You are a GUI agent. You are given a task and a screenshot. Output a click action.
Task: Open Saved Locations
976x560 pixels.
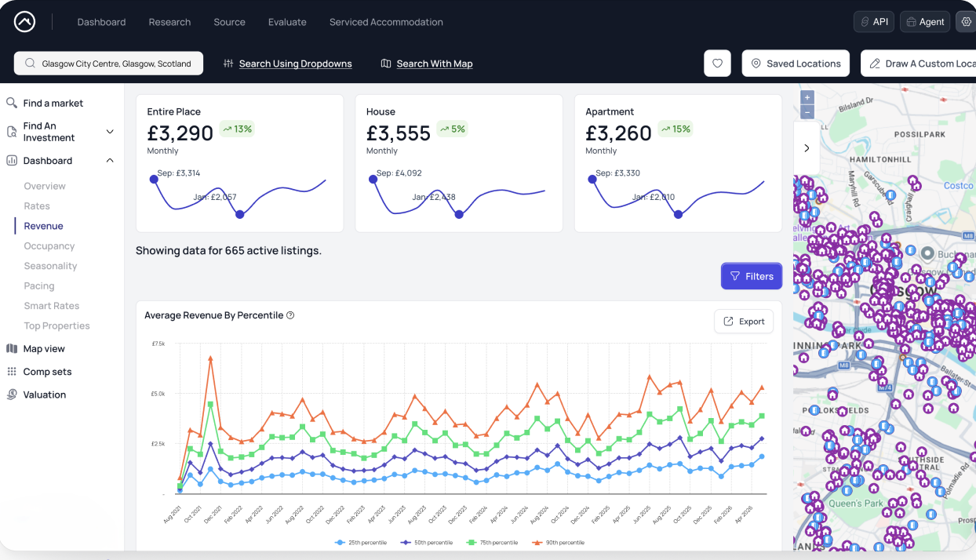(796, 64)
